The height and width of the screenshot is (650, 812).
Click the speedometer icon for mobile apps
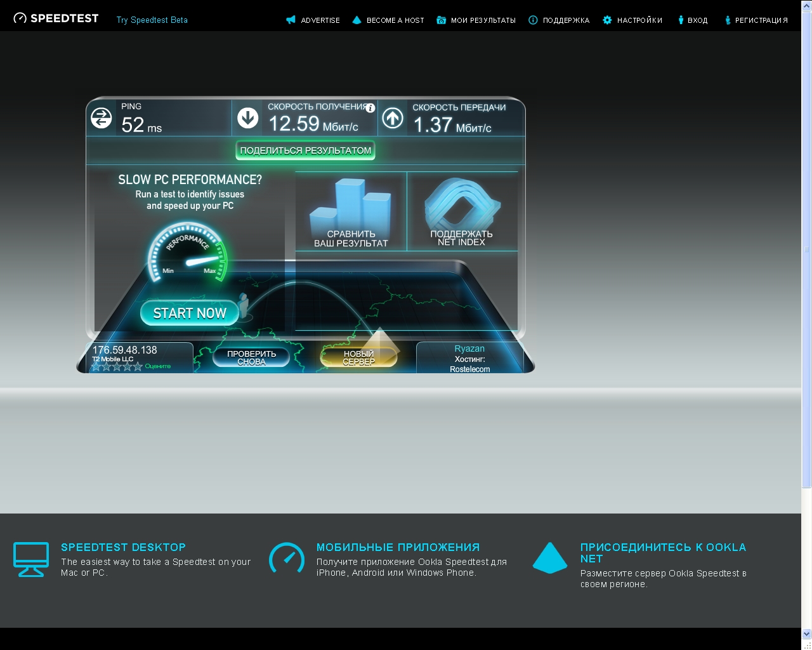(x=287, y=558)
